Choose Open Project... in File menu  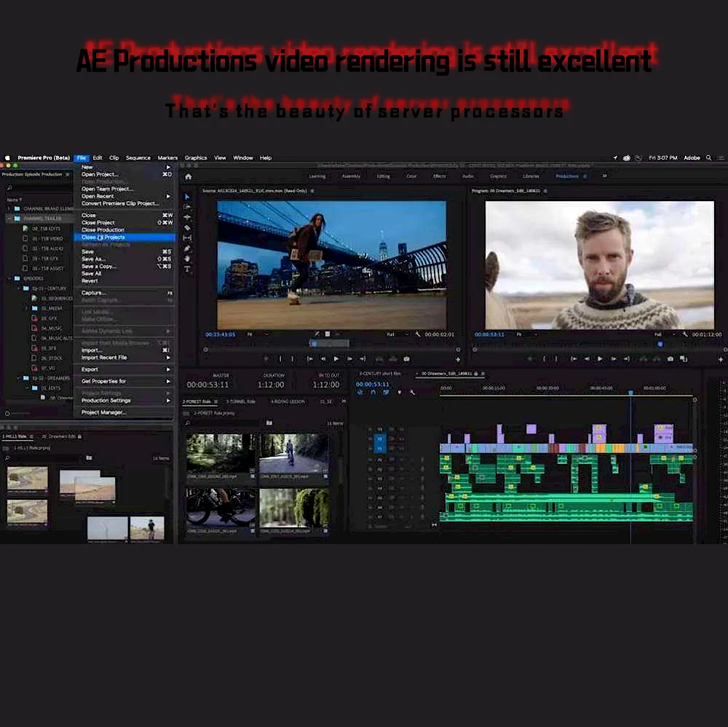[124, 174]
